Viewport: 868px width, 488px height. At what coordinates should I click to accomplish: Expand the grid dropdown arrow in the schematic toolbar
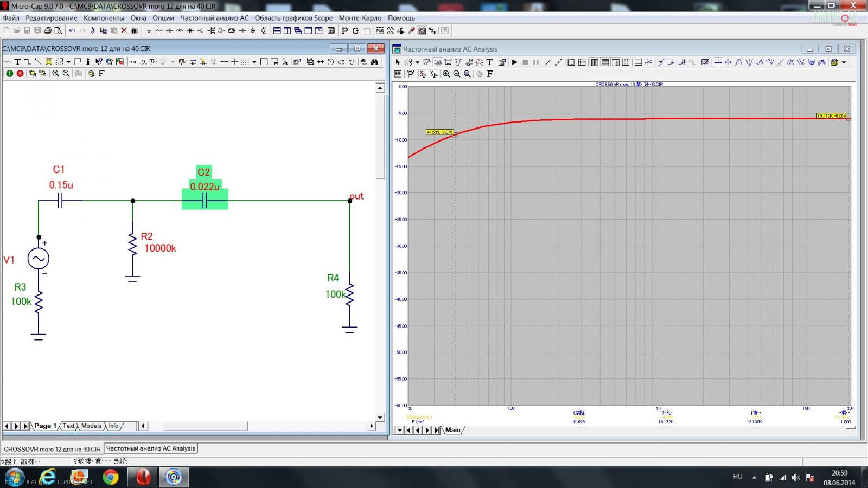(x=254, y=62)
